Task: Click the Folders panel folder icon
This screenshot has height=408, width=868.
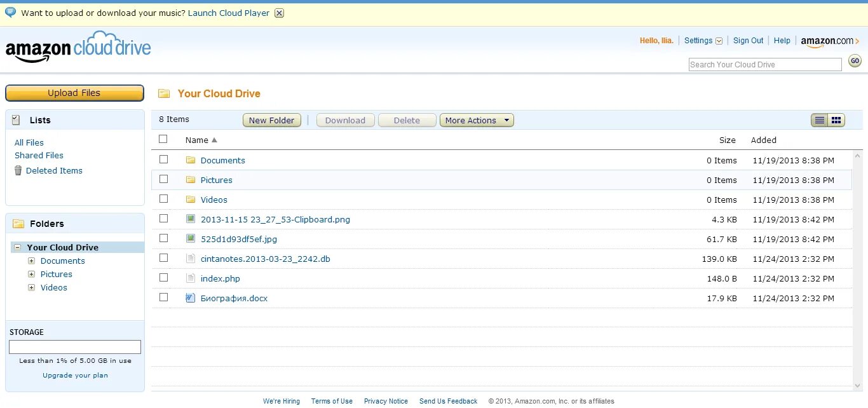Action: click(18, 224)
